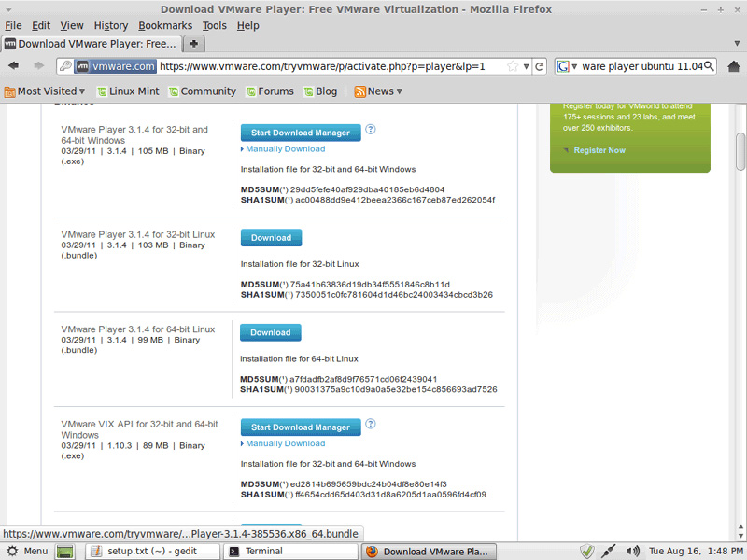The height and width of the screenshot is (560, 747).
Task: Start Download Manager for VMware VIX API
Action: click(x=301, y=427)
